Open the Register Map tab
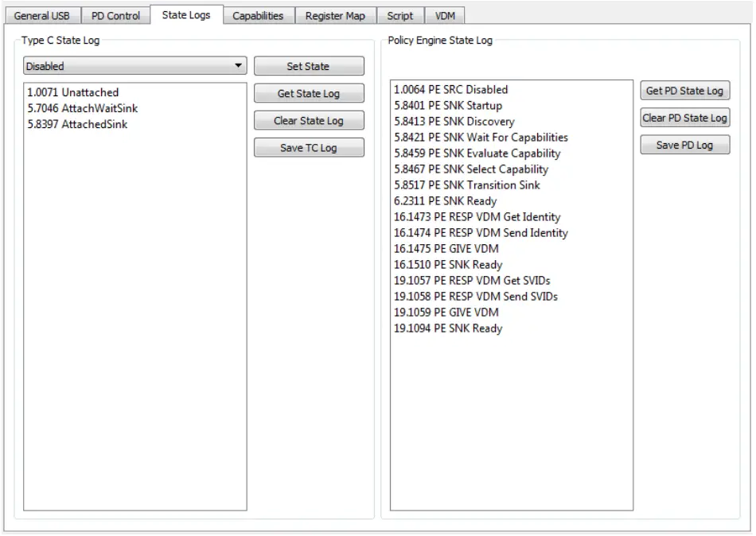 [334, 14]
